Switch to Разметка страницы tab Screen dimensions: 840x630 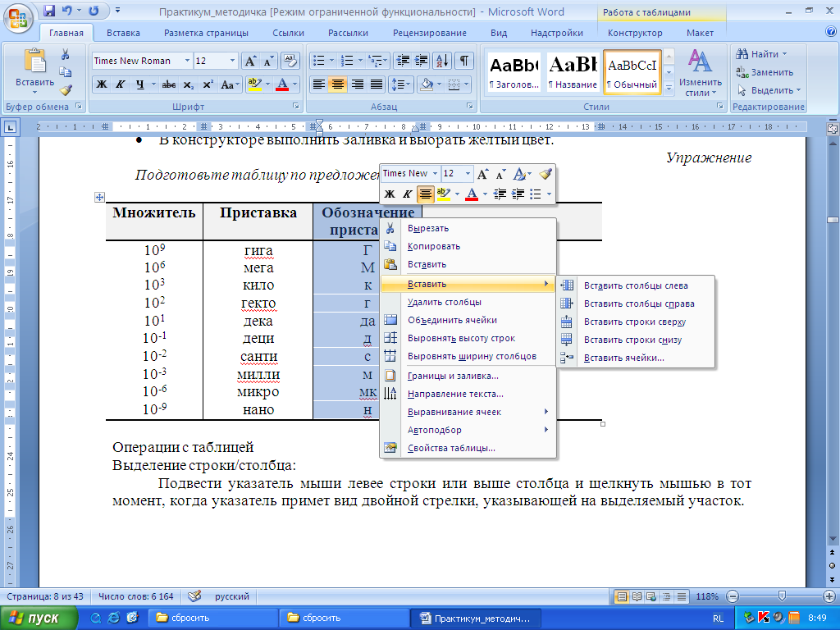206,33
